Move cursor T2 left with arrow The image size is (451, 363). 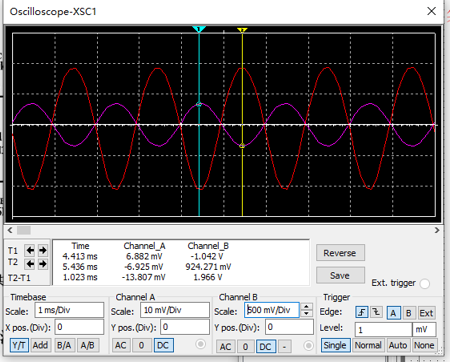30,264
